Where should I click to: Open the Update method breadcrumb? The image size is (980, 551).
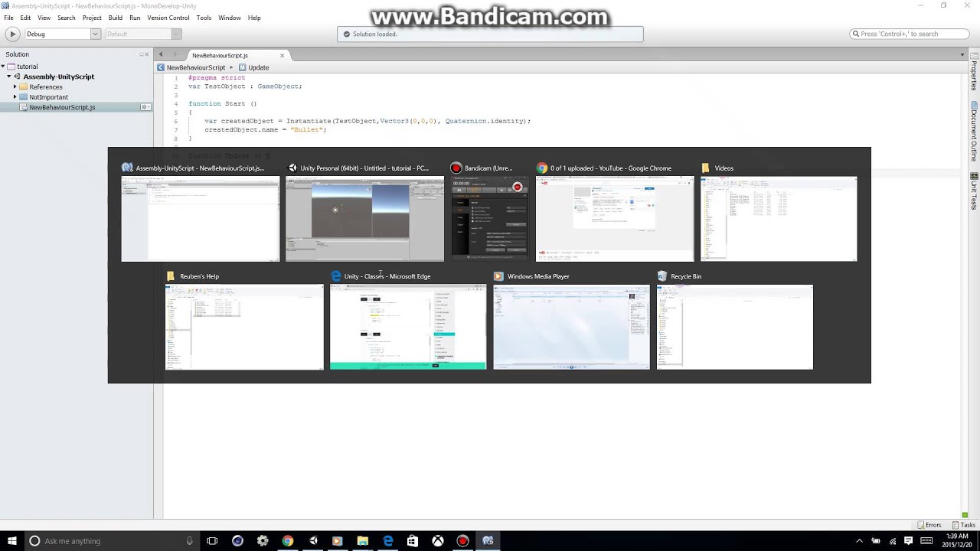tap(254, 67)
